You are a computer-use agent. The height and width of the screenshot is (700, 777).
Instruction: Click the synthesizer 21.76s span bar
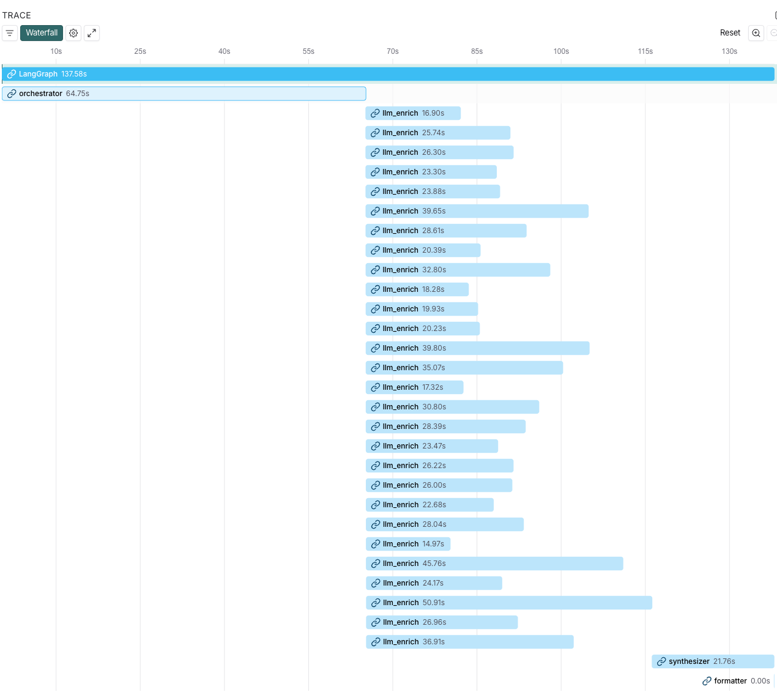pos(713,661)
